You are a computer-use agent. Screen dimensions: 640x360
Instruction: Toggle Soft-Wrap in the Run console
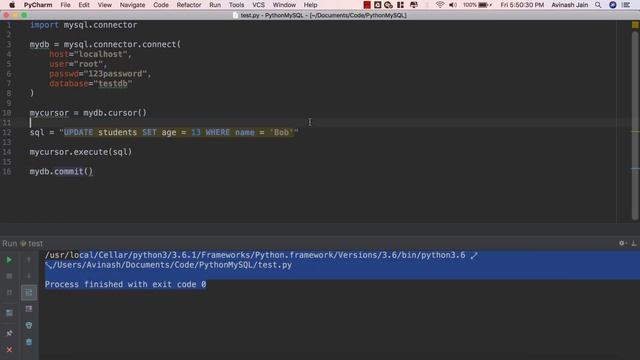pyautogui.click(x=29, y=292)
